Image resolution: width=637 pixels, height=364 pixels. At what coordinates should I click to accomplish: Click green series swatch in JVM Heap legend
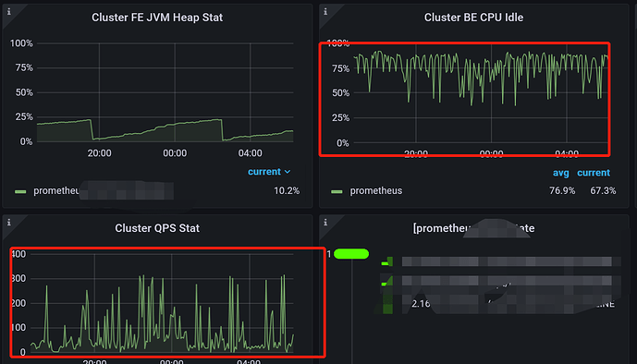20,191
